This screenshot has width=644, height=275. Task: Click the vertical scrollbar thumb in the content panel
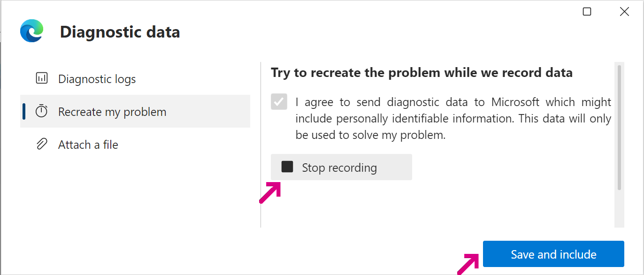pos(619,127)
